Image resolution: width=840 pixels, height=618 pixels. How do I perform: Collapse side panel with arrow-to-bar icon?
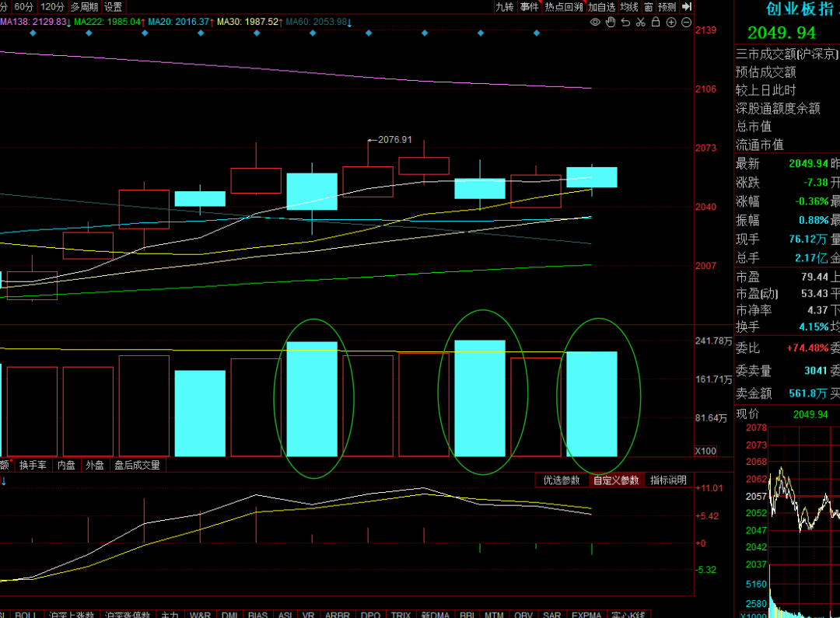688,6
